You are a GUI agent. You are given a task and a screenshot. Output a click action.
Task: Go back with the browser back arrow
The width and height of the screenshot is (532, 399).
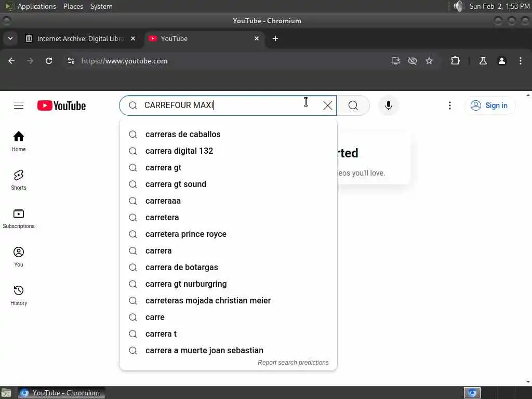click(11, 61)
